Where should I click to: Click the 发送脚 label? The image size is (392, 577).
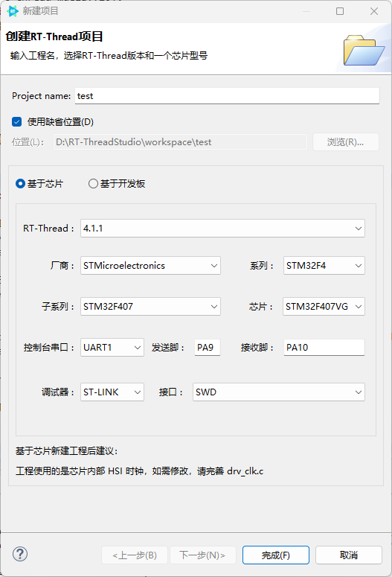pyautogui.click(x=167, y=348)
